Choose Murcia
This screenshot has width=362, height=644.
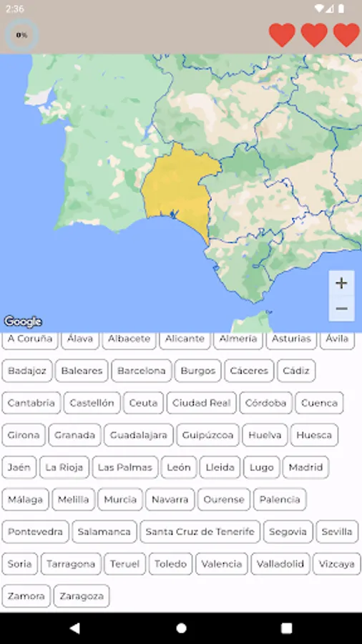pyautogui.click(x=120, y=500)
